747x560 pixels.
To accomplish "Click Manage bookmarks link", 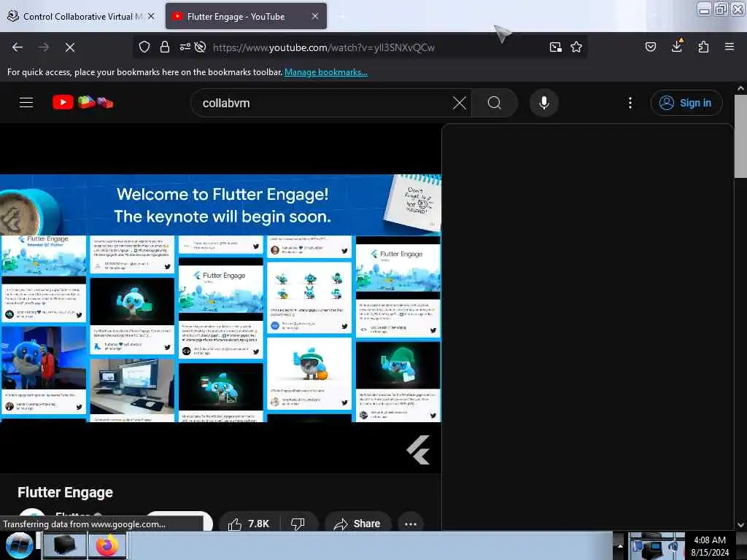I will click(326, 72).
